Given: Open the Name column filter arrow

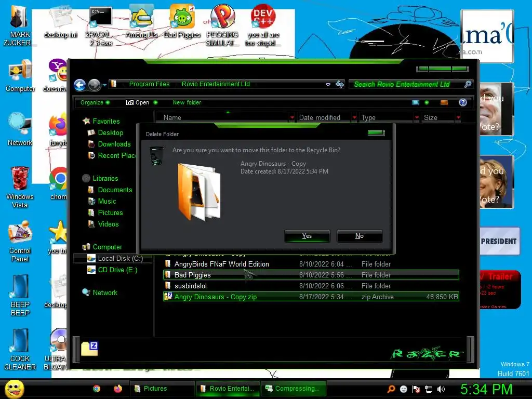Looking at the screenshot, I should coord(292,118).
